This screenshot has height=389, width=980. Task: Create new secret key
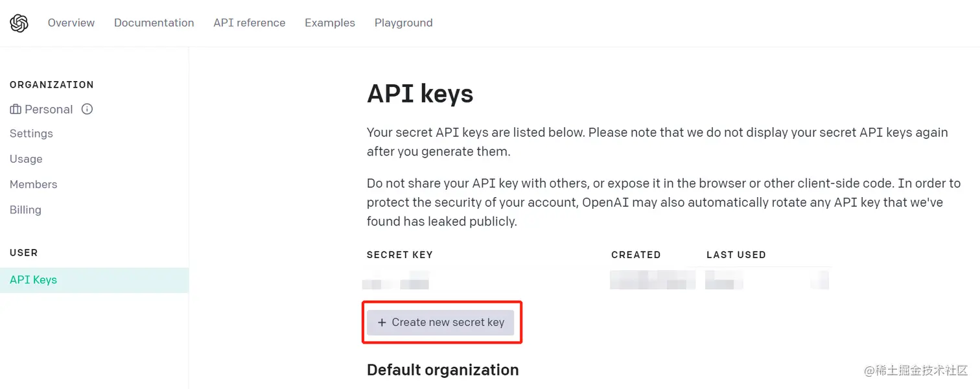pos(441,322)
